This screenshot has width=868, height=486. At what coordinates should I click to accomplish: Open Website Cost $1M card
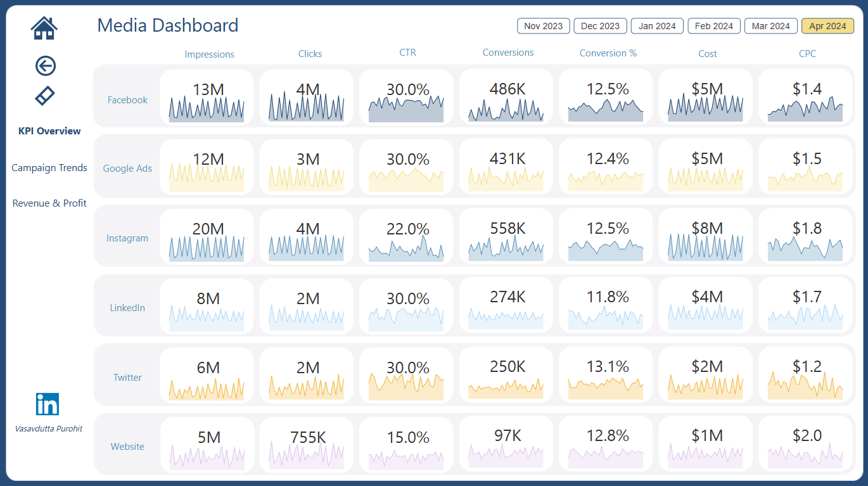[706, 445]
